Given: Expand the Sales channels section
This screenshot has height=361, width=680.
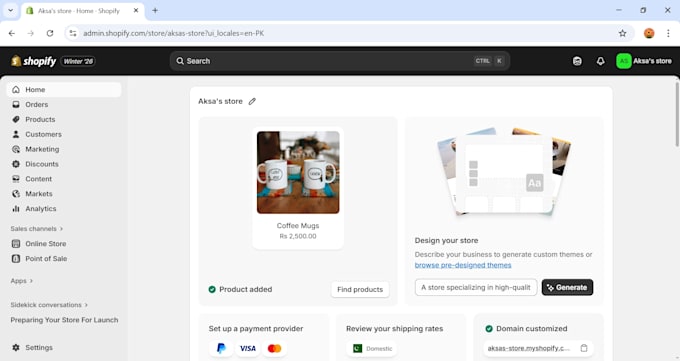Looking at the screenshot, I should pyautogui.click(x=36, y=229).
